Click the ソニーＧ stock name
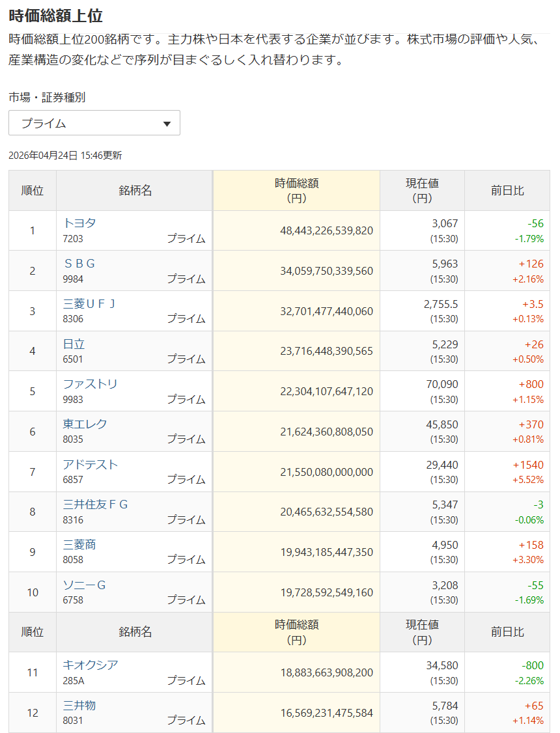The image size is (560, 733). tap(85, 585)
